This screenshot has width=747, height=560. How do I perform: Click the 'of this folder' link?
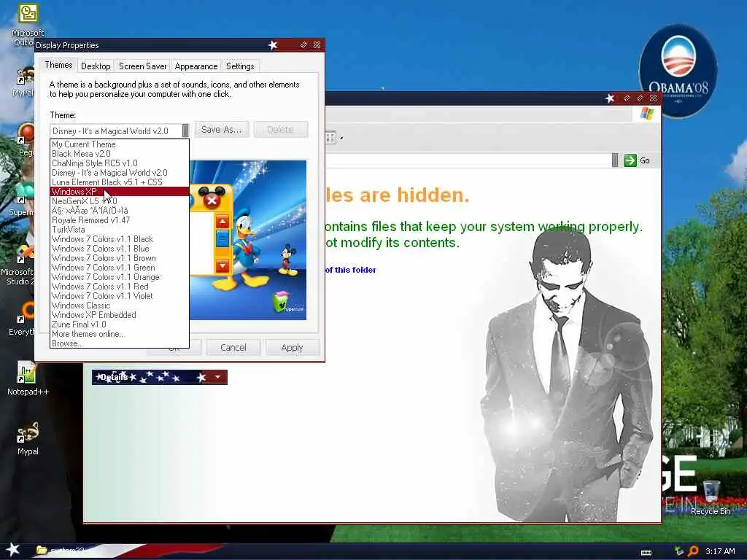[351, 270]
